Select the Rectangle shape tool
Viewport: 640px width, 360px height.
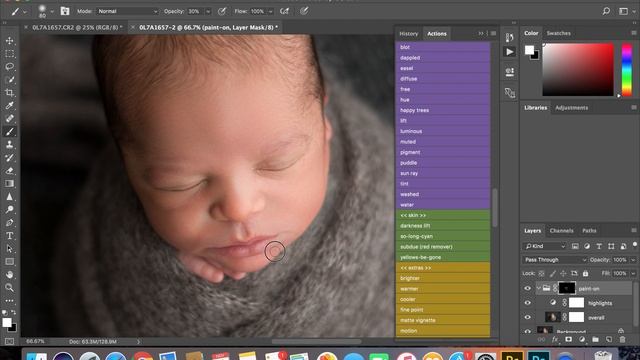point(10,262)
